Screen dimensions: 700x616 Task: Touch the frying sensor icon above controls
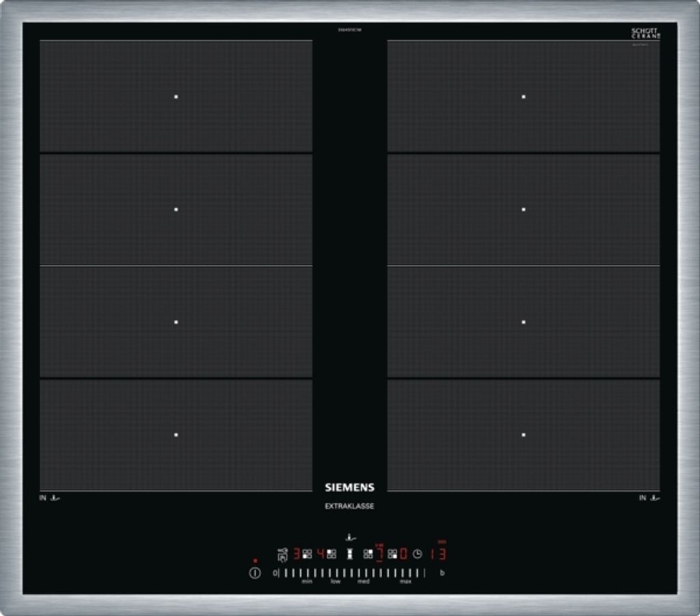tap(350, 537)
